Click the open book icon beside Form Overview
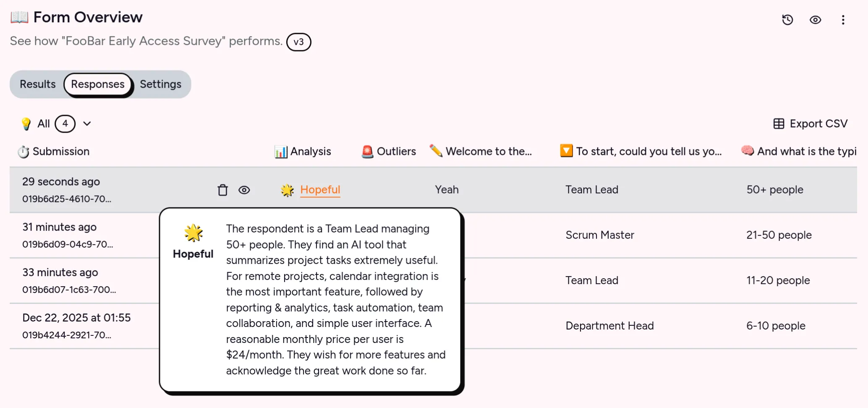 pyautogui.click(x=19, y=17)
